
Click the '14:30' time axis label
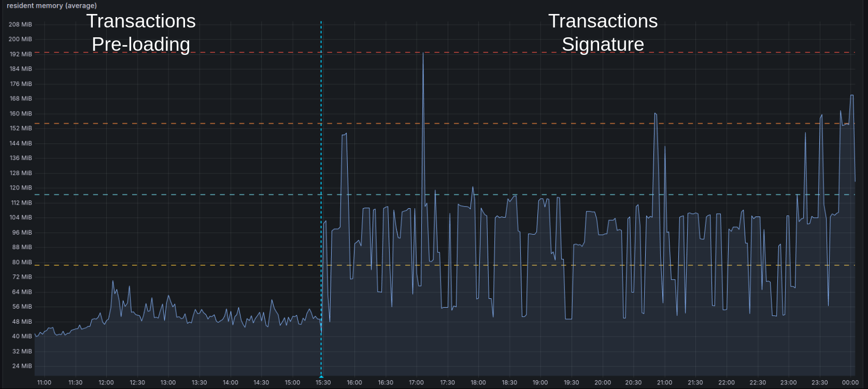point(261,383)
